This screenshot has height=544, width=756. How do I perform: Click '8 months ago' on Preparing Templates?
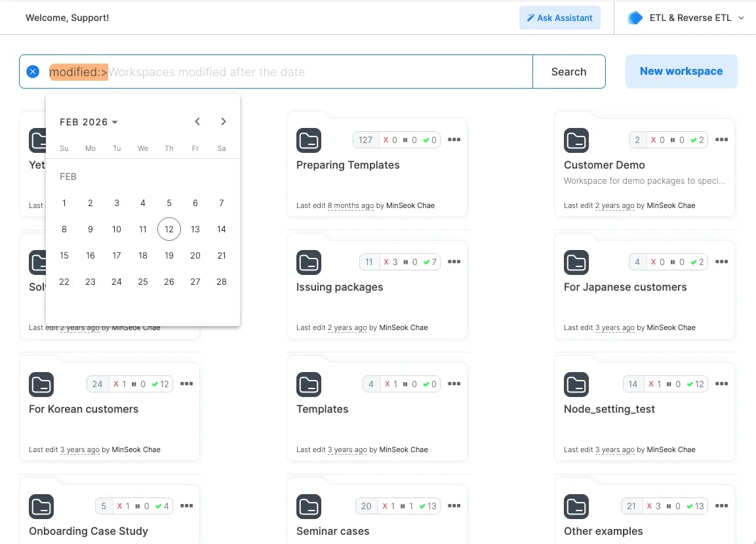click(x=351, y=205)
